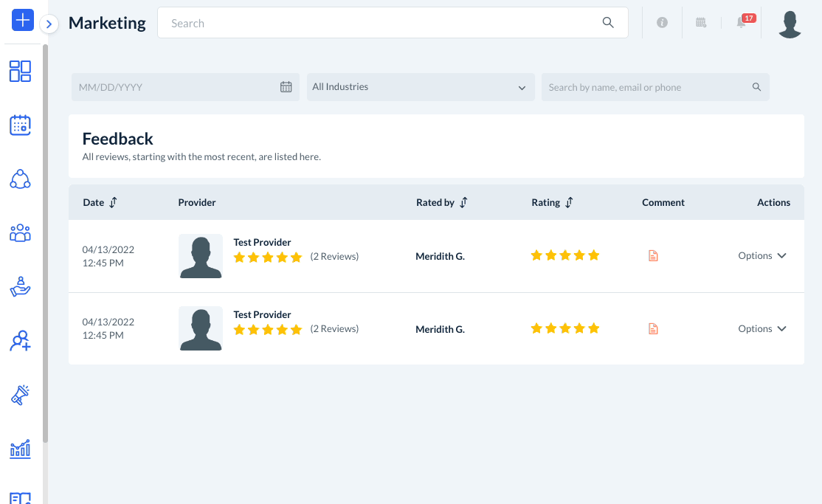822x504 pixels.
Task: Expand the sidebar with the arrow button
Action: (49, 24)
